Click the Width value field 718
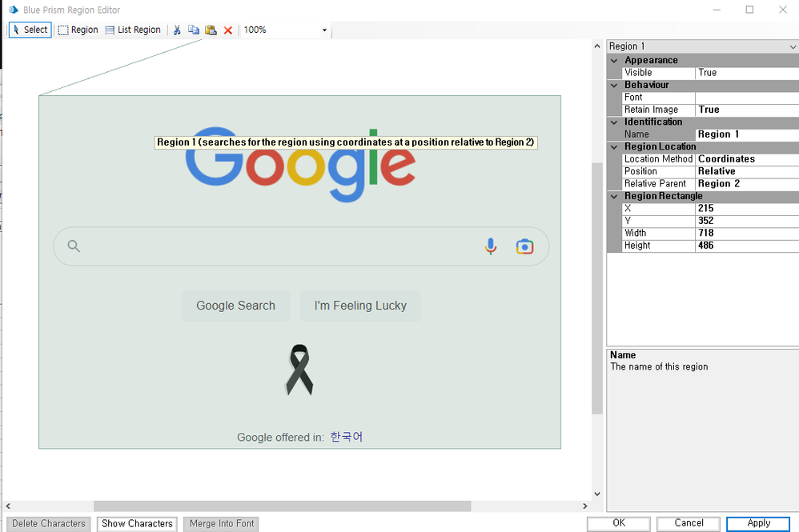 coord(746,234)
